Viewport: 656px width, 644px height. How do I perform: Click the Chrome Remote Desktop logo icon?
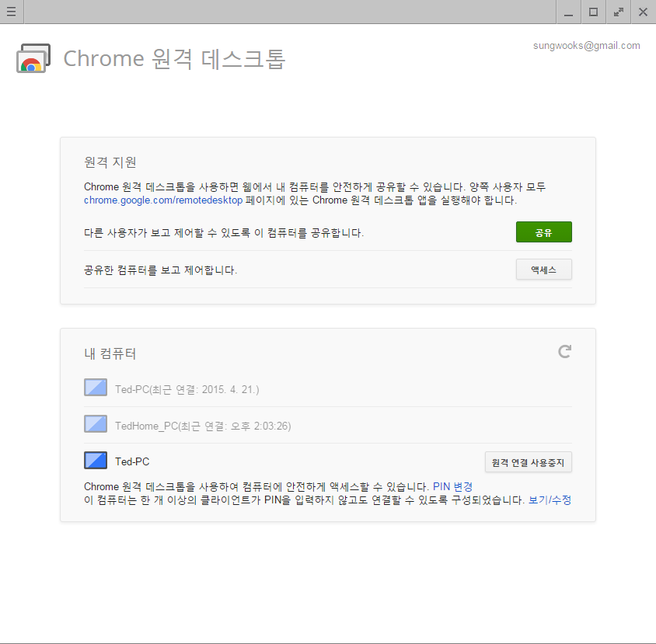point(33,58)
